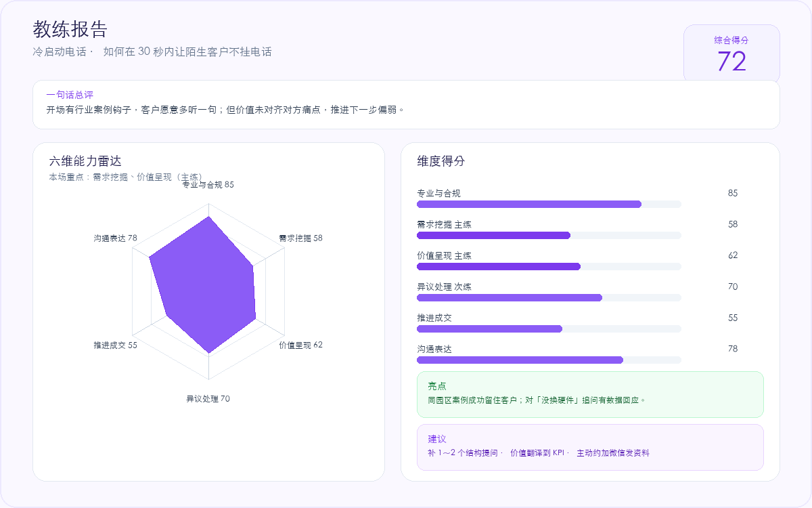
Task: Click radar label 推进成交 55
Action: pos(115,345)
